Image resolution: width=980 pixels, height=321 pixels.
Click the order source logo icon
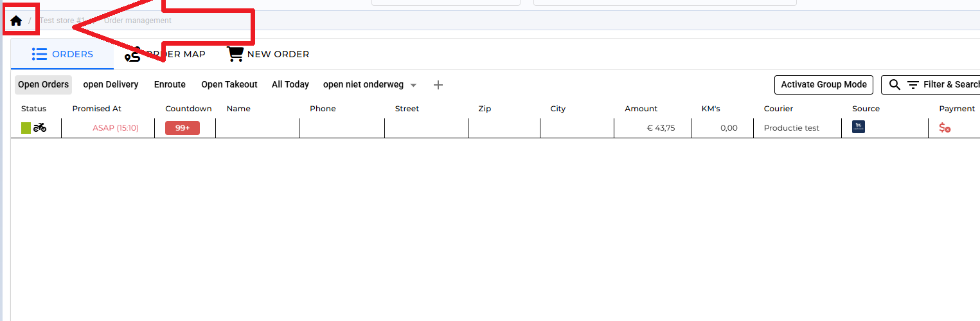859,127
